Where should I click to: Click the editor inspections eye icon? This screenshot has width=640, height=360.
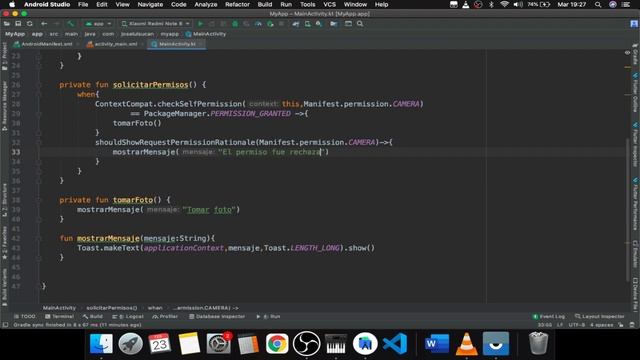pyautogui.click(x=627, y=53)
